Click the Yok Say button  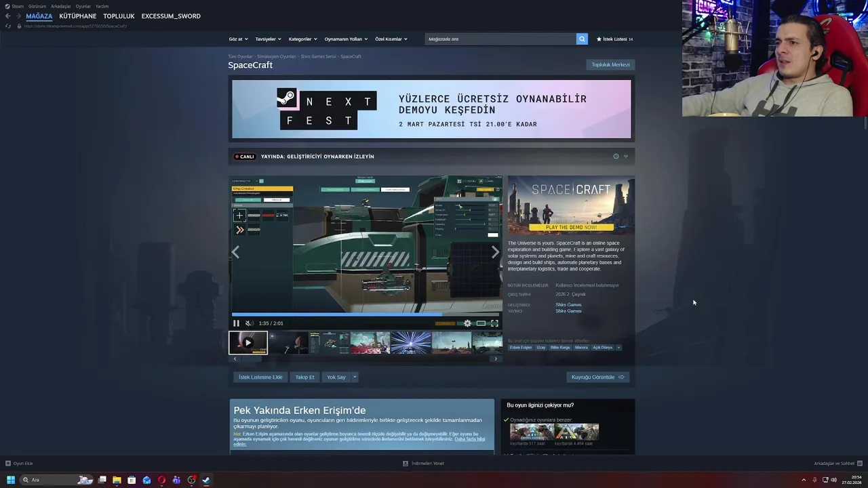tap(336, 377)
